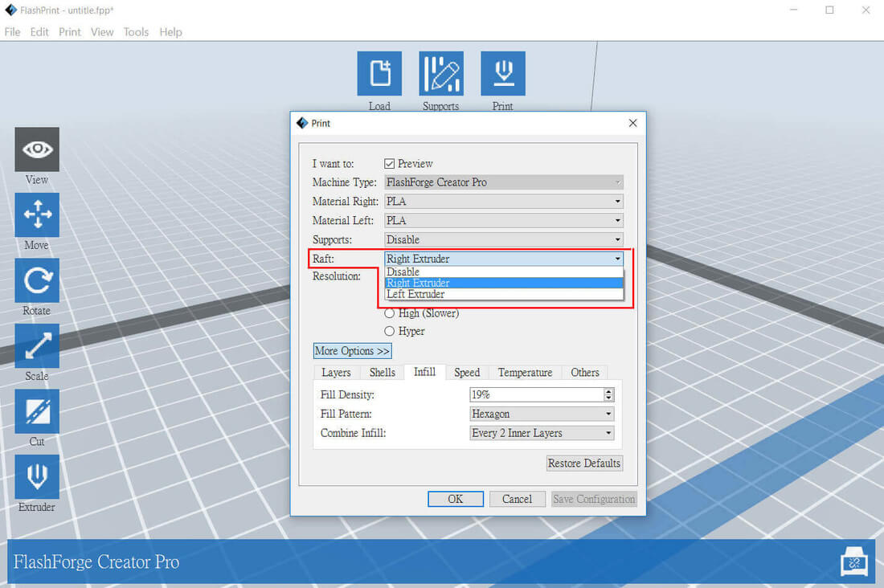
Task: Increase Fill Density with the stepper
Action: [x=608, y=391]
